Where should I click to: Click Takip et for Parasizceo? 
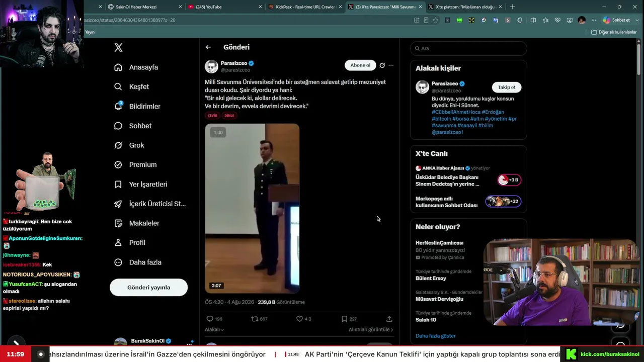(507, 87)
